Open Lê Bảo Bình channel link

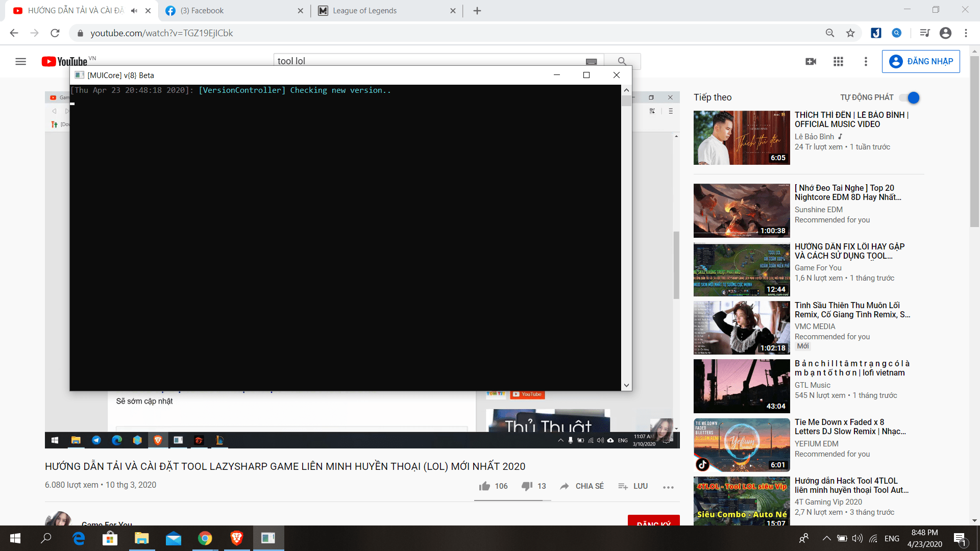pyautogui.click(x=814, y=137)
